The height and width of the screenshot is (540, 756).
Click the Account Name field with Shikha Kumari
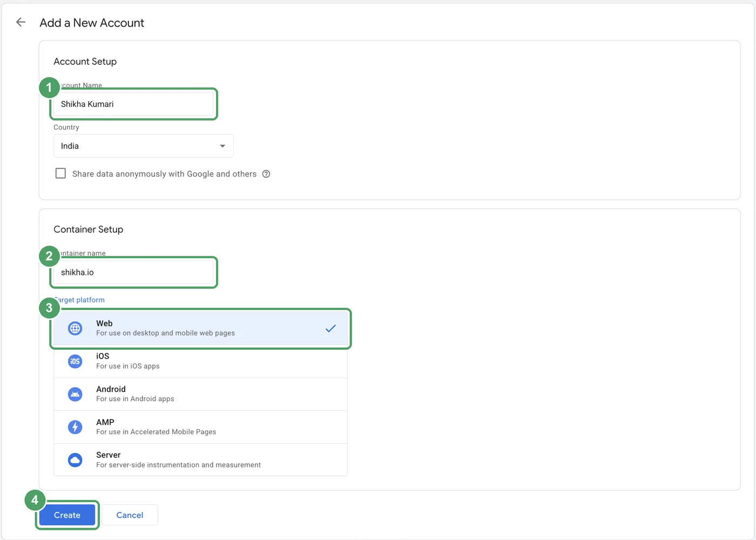tap(134, 104)
